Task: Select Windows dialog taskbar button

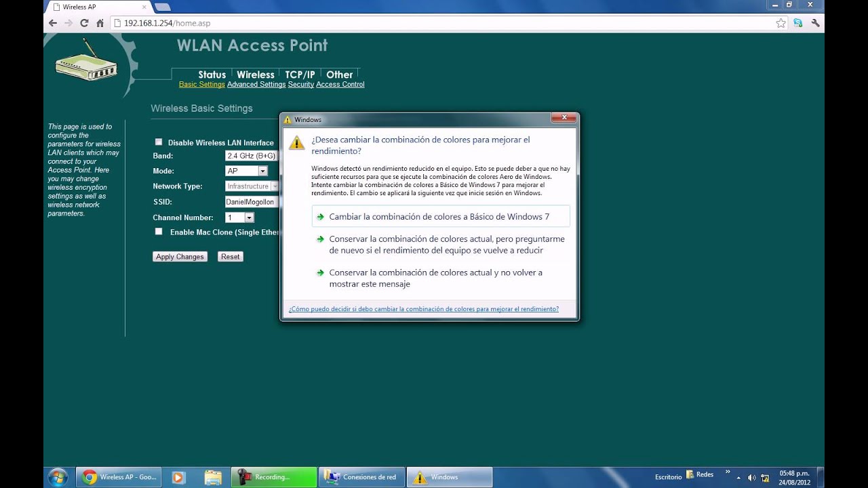Action: (449, 477)
